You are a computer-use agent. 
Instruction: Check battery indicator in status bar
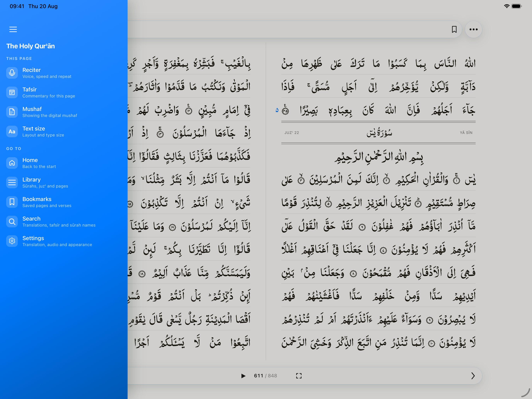coord(516,6)
